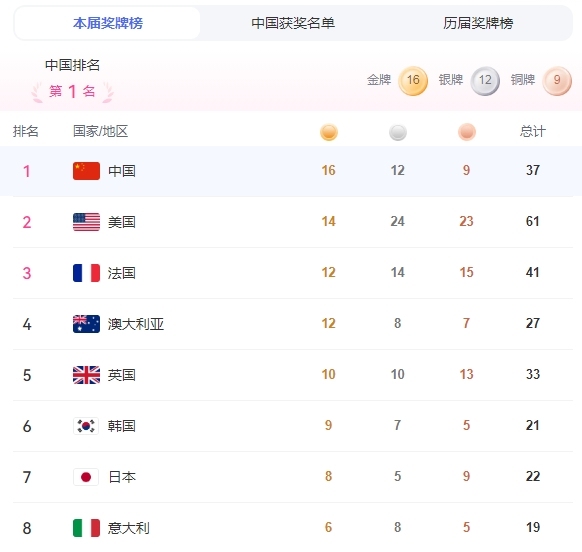Click the France flag icon
This screenshot has width=582, height=552.
(x=86, y=273)
